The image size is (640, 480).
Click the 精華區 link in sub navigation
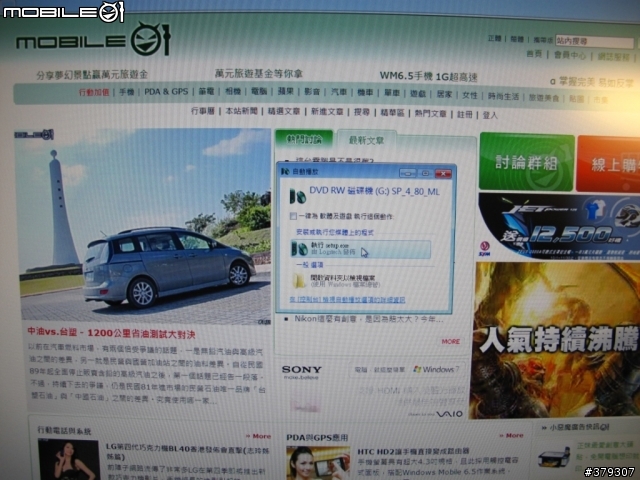click(392, 113)
